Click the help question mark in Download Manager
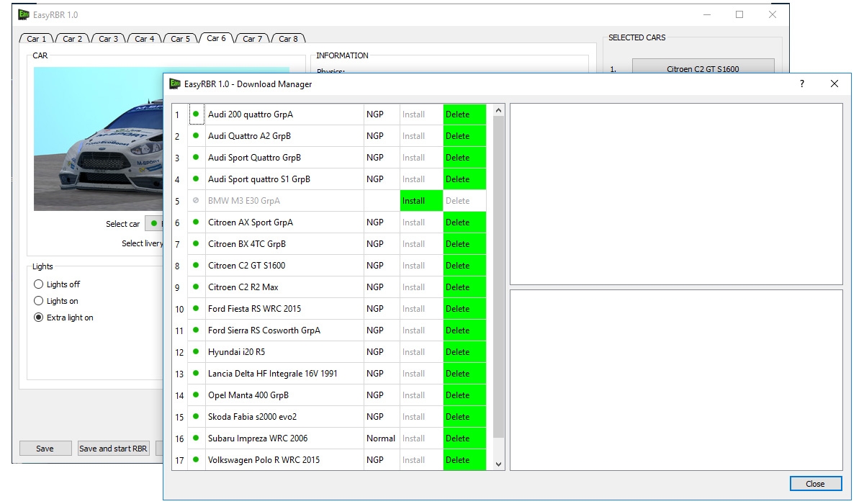The image size is (864, 504). [x=802, y=84]
